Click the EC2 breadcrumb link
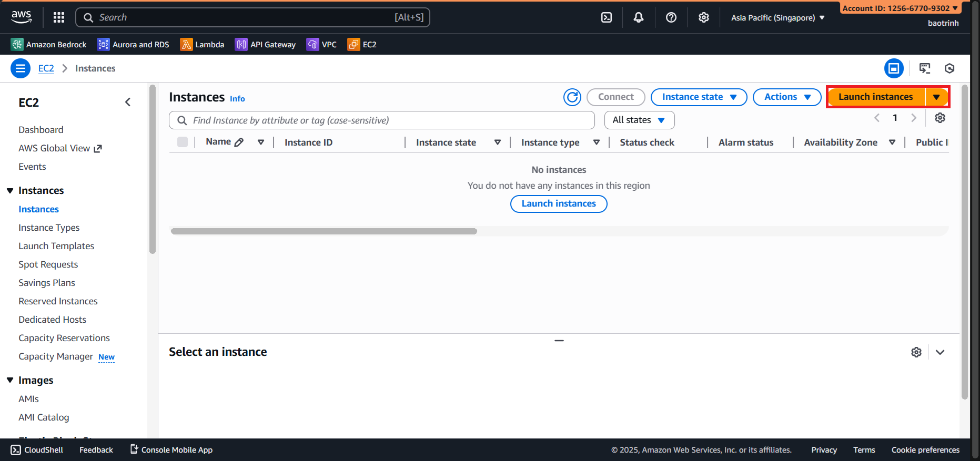The width and height of the screenshot is (980, 461). (x=46, y=68)
